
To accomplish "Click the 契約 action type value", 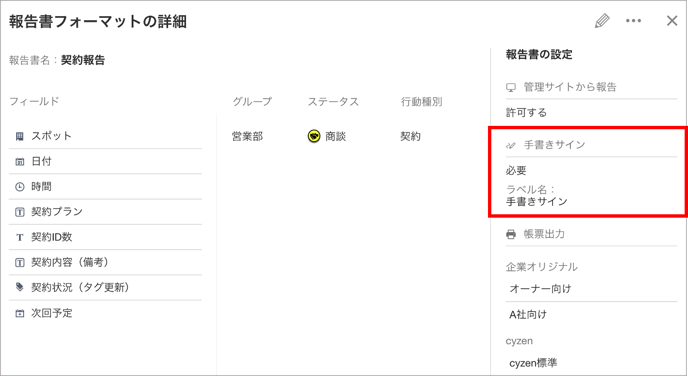I will [411, 136].
